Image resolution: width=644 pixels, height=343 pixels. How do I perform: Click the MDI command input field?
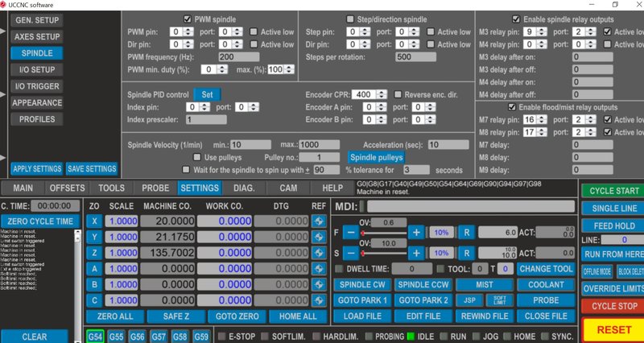(471, 206)
